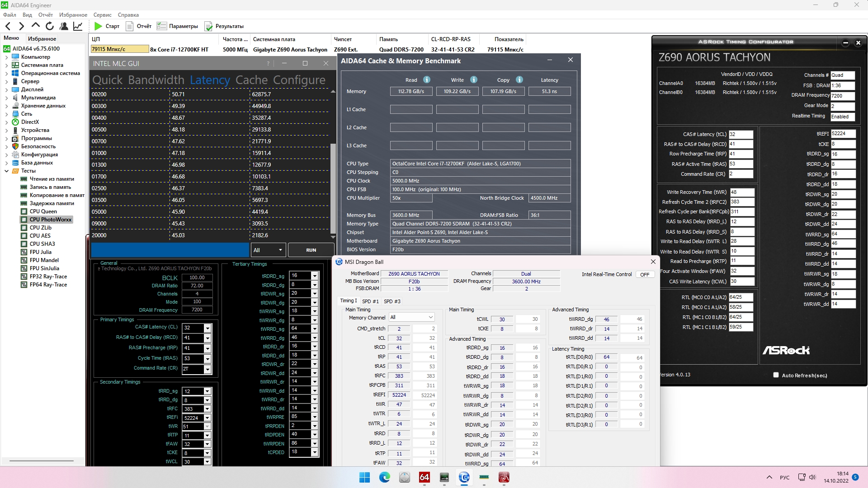The width and height of the screenshot is (868, 488).
Task: Open the Результаты toolbar item
Action: pyautogui.click(x=224, y=26)
